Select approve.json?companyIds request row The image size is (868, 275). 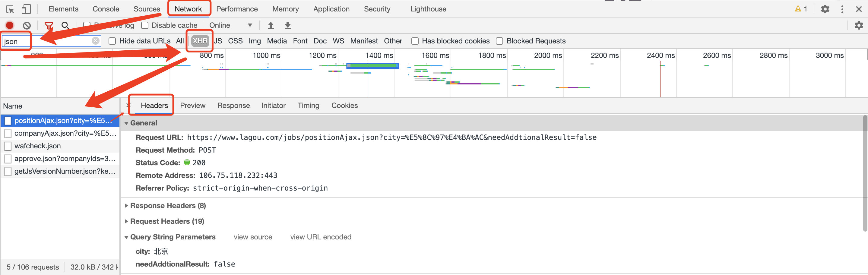[x=60, y=159]
